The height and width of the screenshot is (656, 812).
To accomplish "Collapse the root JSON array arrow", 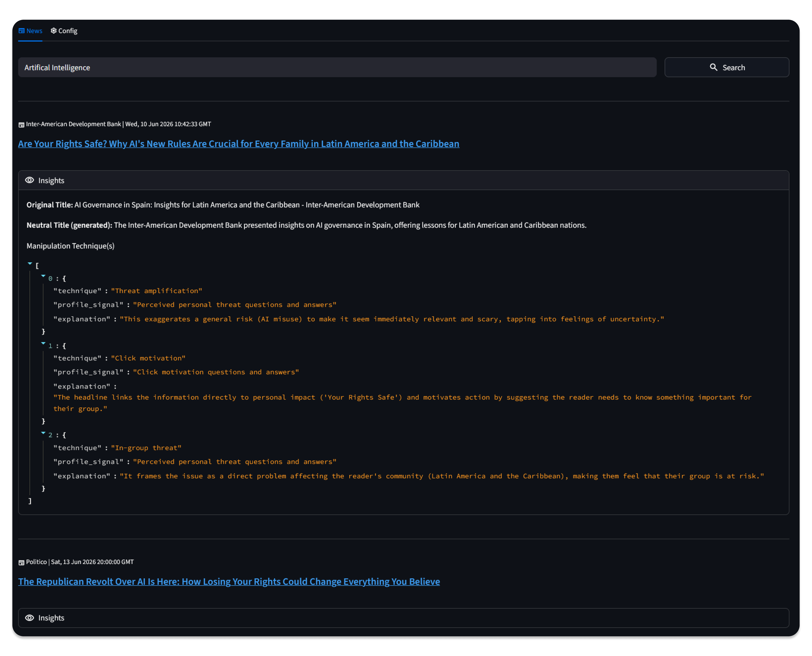I will click(30, 263).
